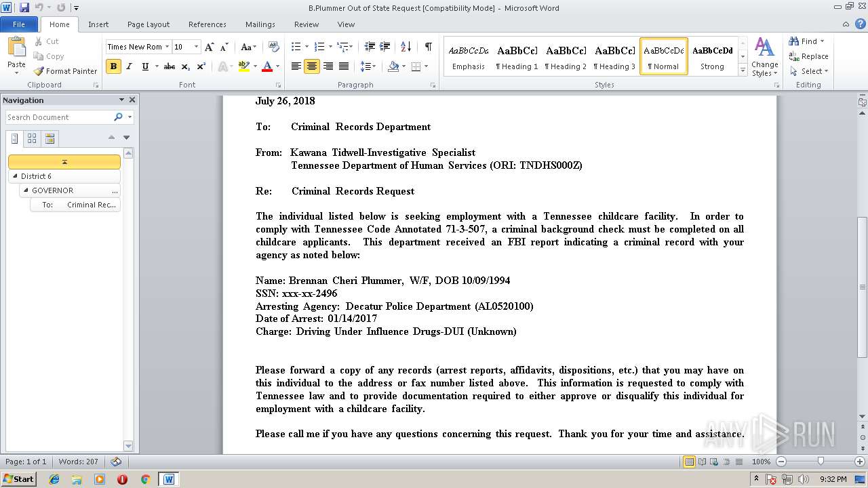Apply borders to selection
Screen dimensions: 868x488
[416, 66]
